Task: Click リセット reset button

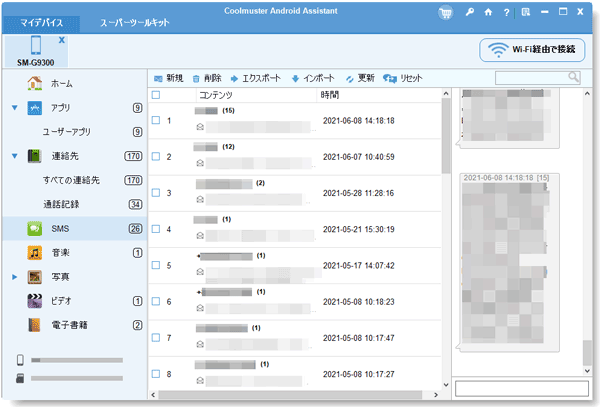Action: coord(403,78)
